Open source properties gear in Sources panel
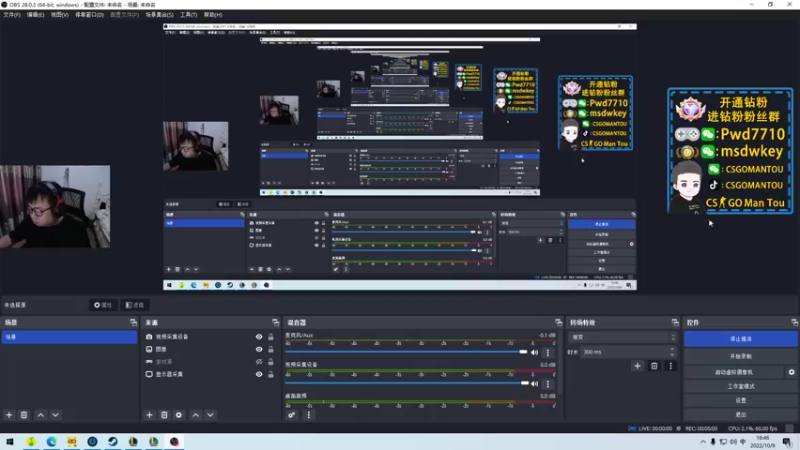The image size is (800, 450). tap(179, 415)
